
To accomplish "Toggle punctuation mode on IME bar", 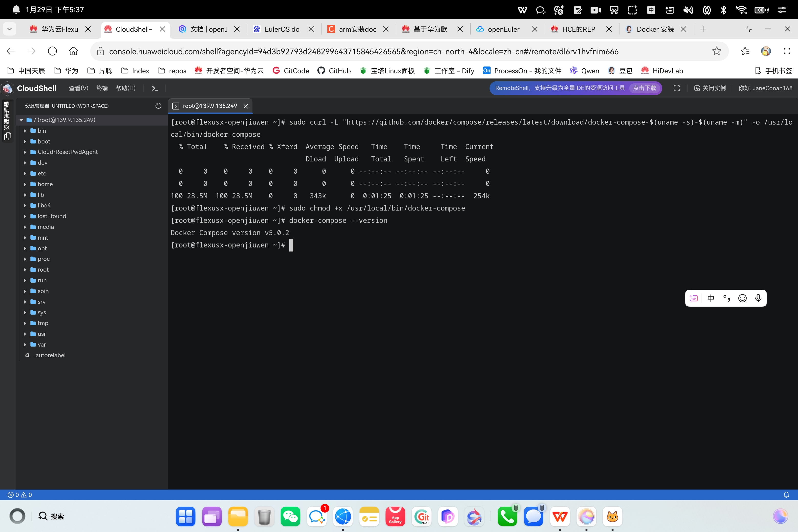I will (726, 298).
